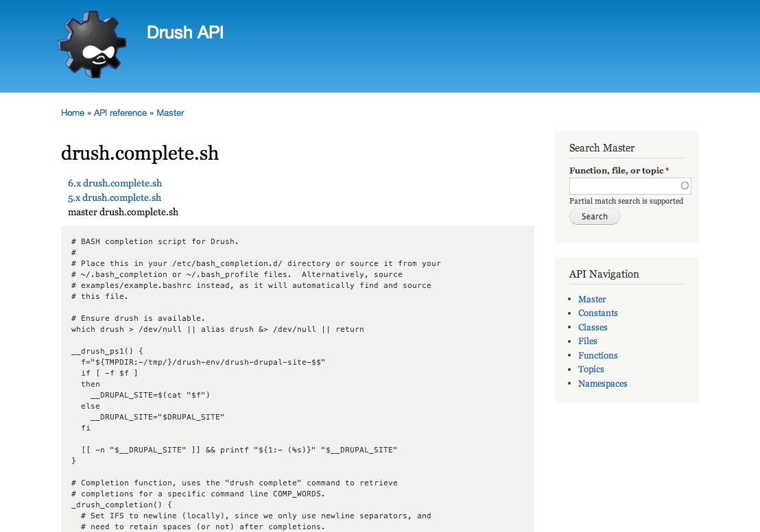The image size is (760, 532).
Task: Open Topics in API Navigation
Action: click(x=591, y=370)
